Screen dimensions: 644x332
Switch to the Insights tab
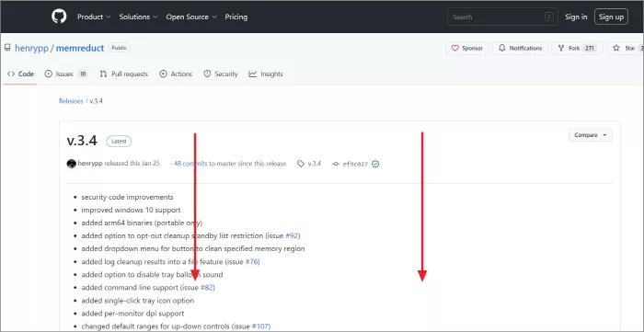tap(266, 74)
